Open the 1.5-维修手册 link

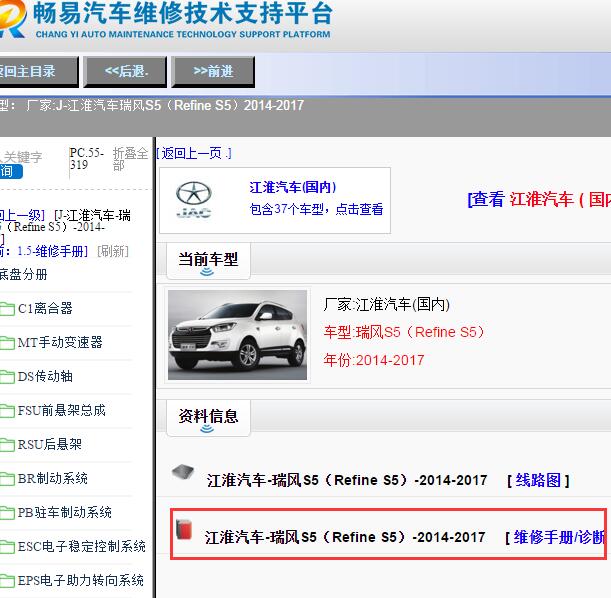point(53,251)
